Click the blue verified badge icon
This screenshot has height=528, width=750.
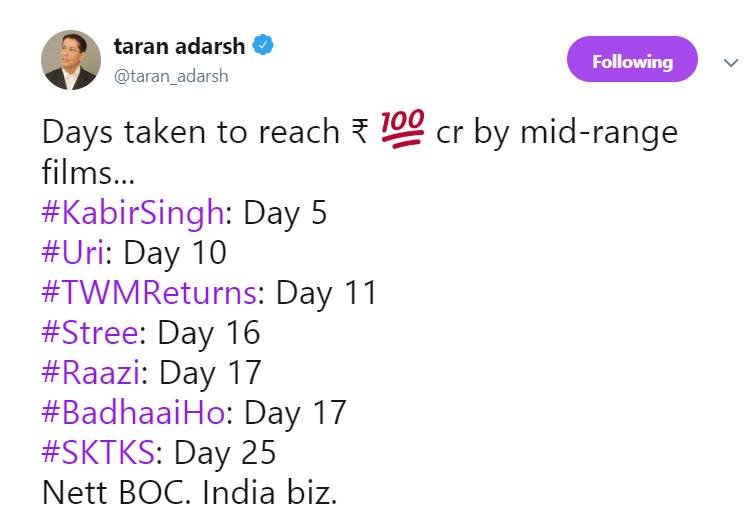pos(263,45)
